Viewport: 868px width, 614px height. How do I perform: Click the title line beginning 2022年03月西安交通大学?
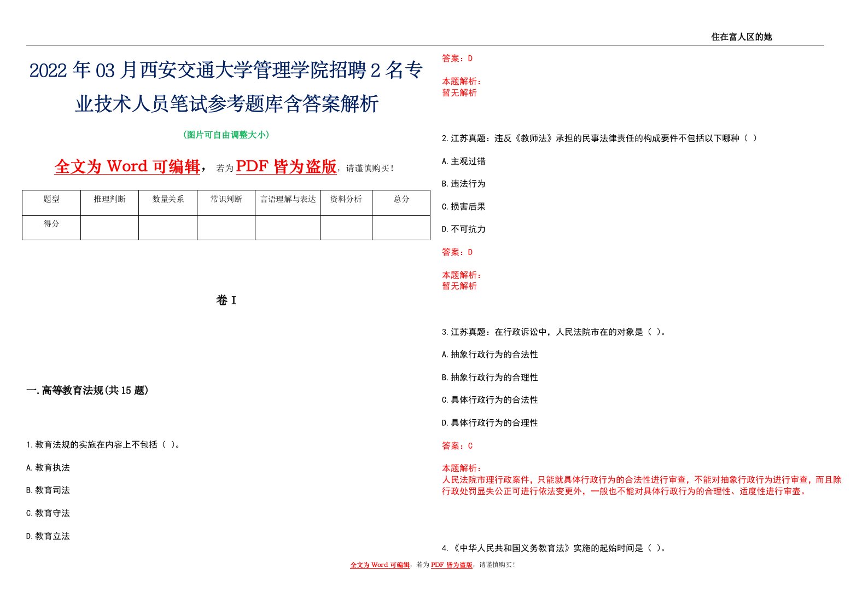[226, 70]
